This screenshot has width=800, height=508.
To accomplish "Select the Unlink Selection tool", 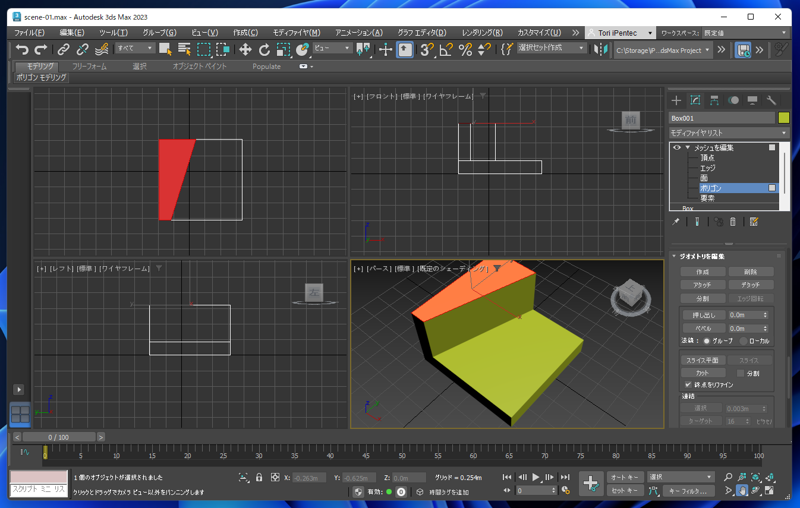I will coord(82,49).
